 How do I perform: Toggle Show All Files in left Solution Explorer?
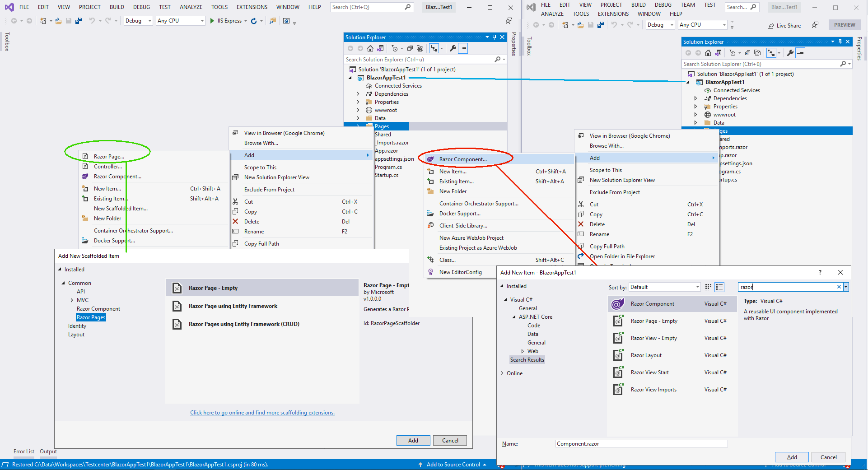(420, 48)
